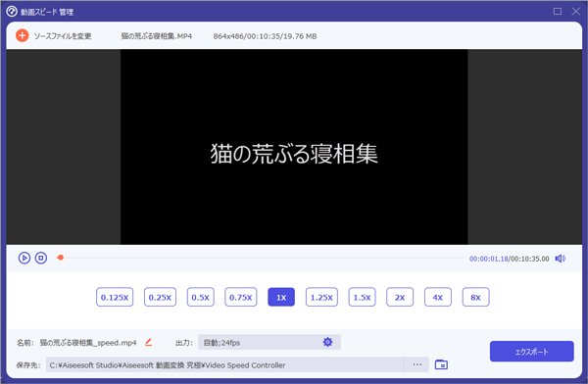
Task: Click the time display 00:00:01.18/00:10:35.00
Action: 509,259
